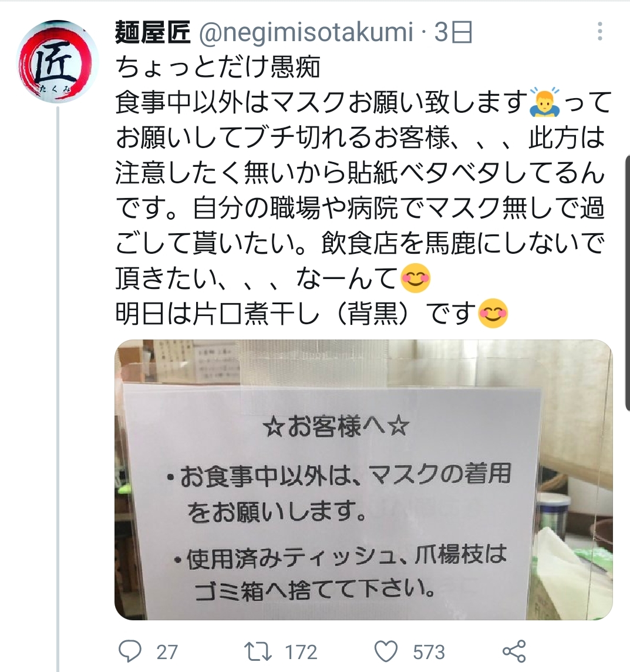Screen dimensions: 630x672
Task: Click the 3日 timestamp
Action: [453, 32]
